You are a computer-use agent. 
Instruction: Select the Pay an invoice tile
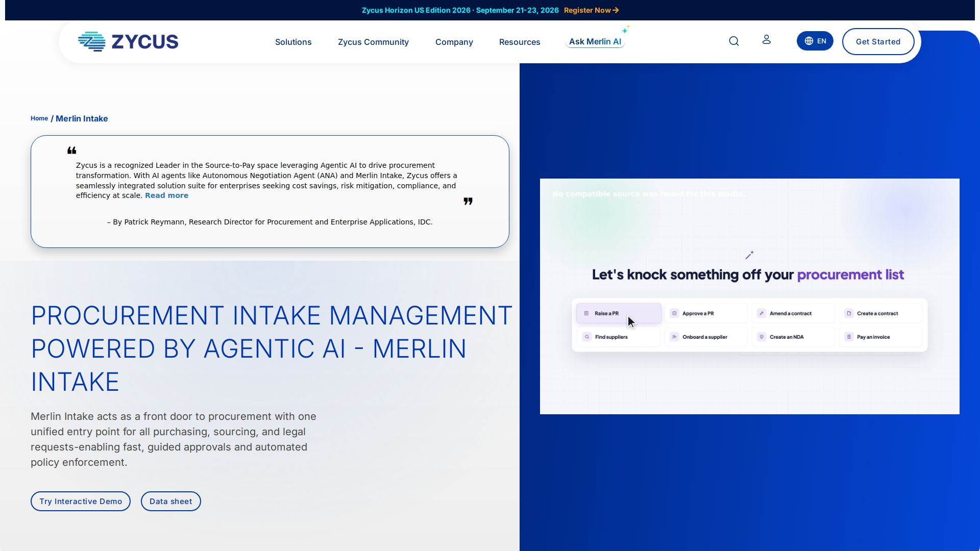pyautogui.click(x=881, y=337)
